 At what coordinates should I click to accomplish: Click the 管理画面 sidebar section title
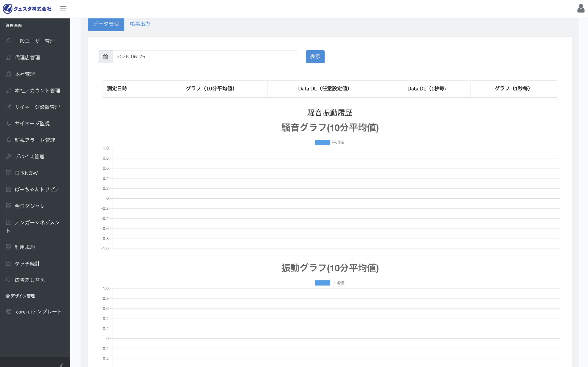point(14,25)
